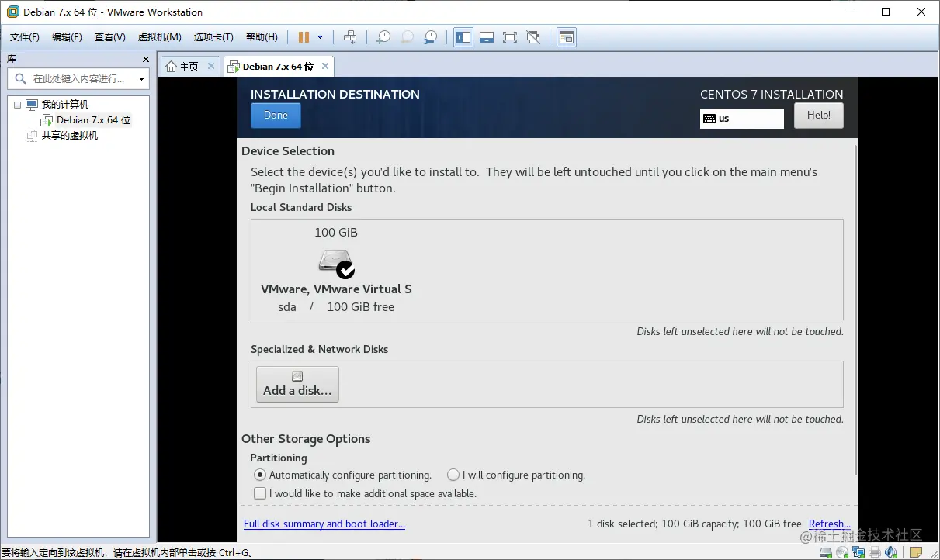Click the Add a disk... button
The height and width of the screenshot is (560, 940).
coord(297,384)
